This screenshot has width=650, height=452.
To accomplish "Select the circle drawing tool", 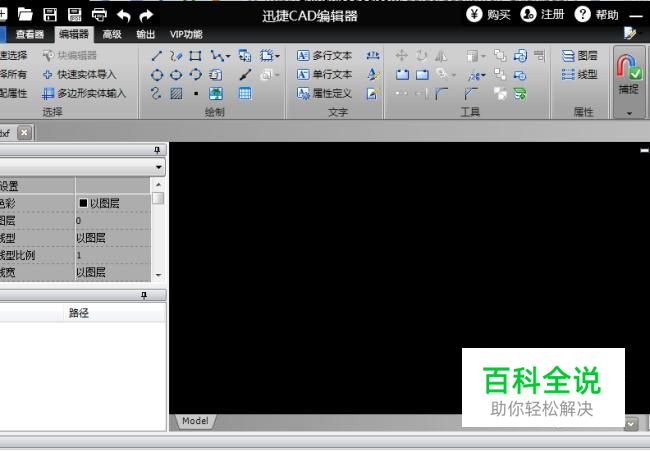I will pos(156,75).
